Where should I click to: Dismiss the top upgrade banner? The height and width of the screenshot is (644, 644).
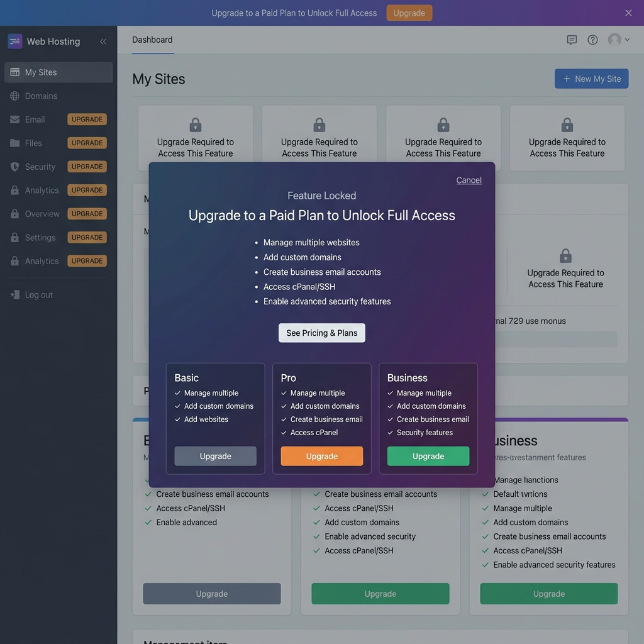point(628,13)
